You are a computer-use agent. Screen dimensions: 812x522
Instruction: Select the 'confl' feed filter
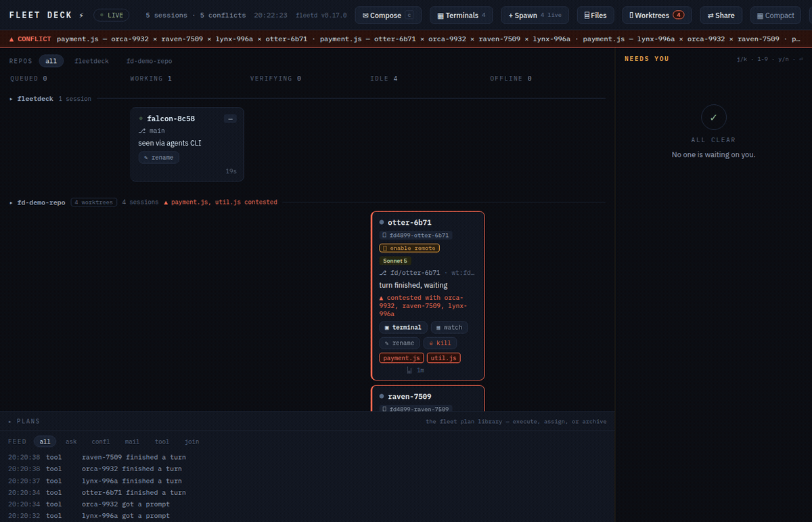tap(101, 441)
